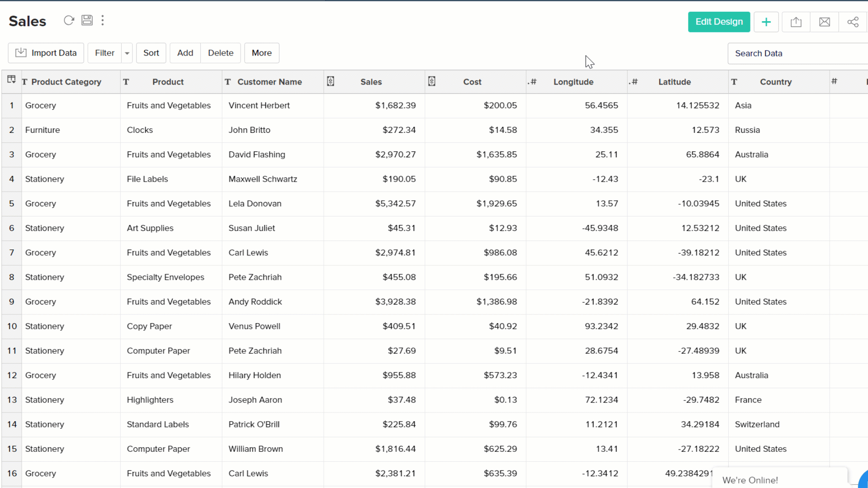Viewport: 868px width, 488px height.
Task: Click Add to insert a new row
Action: click(x=185, y=53)
